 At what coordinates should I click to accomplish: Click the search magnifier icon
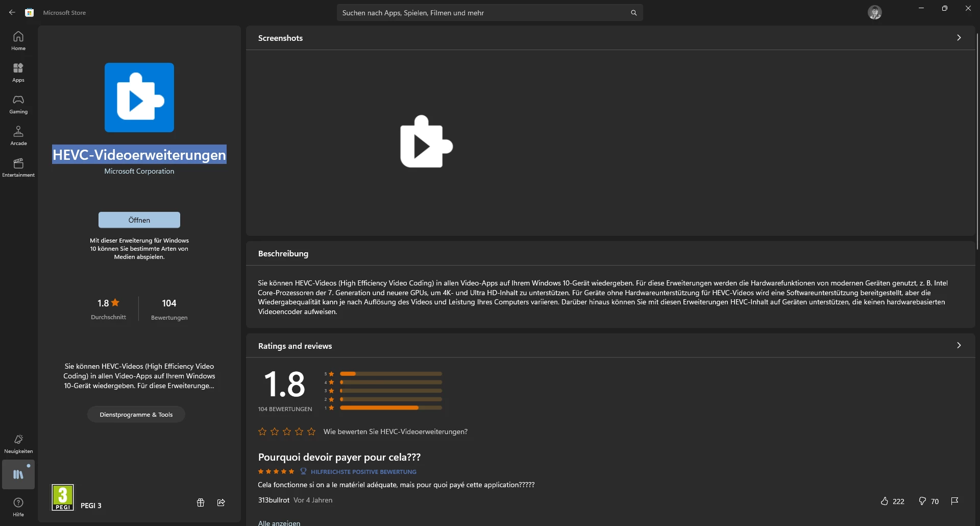633,13
